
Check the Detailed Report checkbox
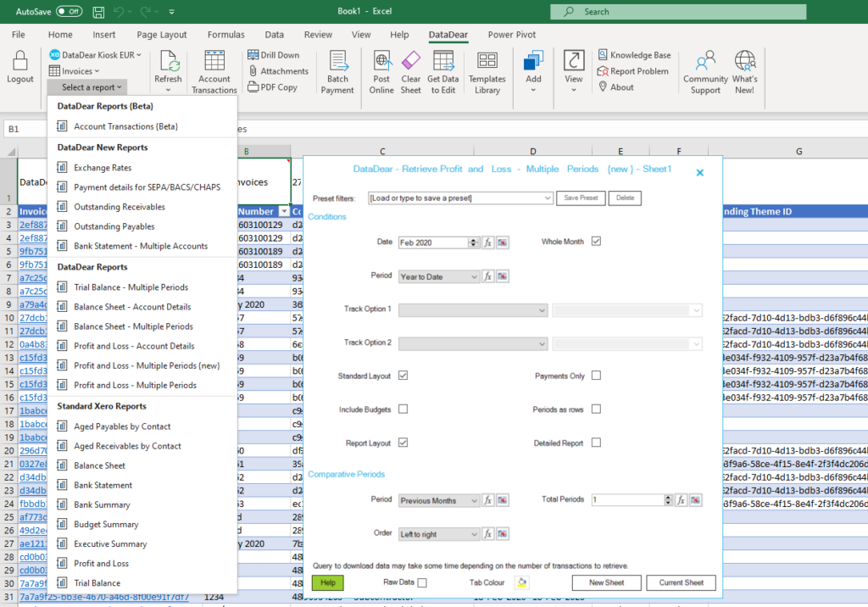[596, 443]
